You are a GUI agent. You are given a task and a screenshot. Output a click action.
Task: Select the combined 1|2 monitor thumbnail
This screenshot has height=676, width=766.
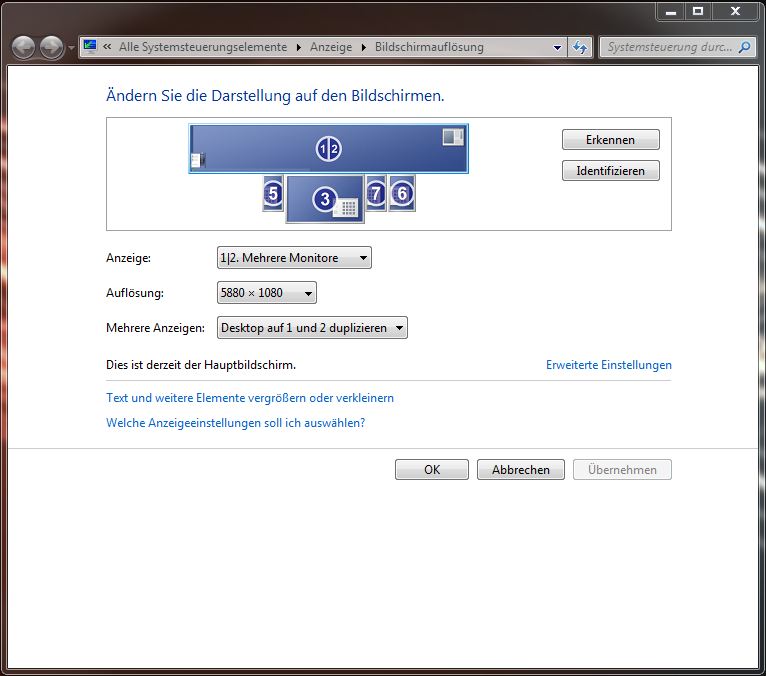(328, 148)
